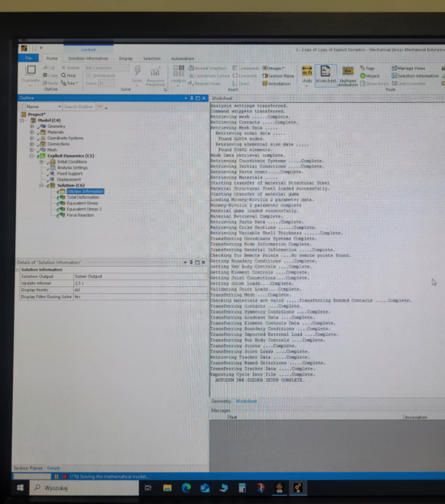Switch to Section Planes tab

(28, 468)
